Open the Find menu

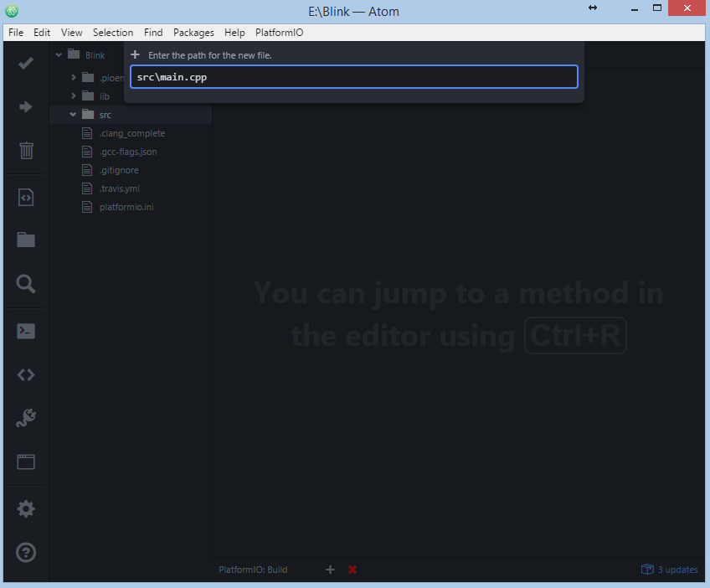point(153,33)
